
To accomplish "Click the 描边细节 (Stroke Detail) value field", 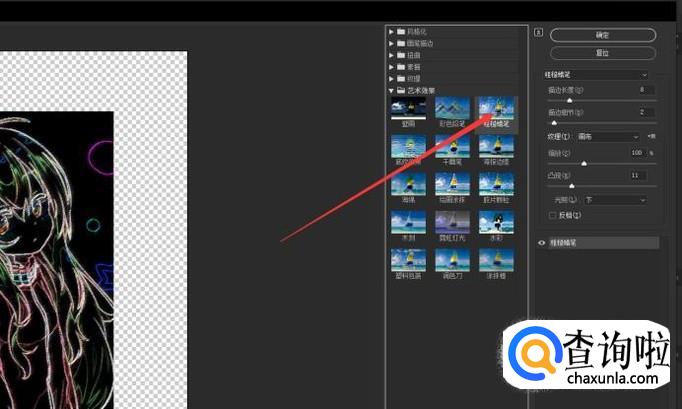I will coord(646,112).
